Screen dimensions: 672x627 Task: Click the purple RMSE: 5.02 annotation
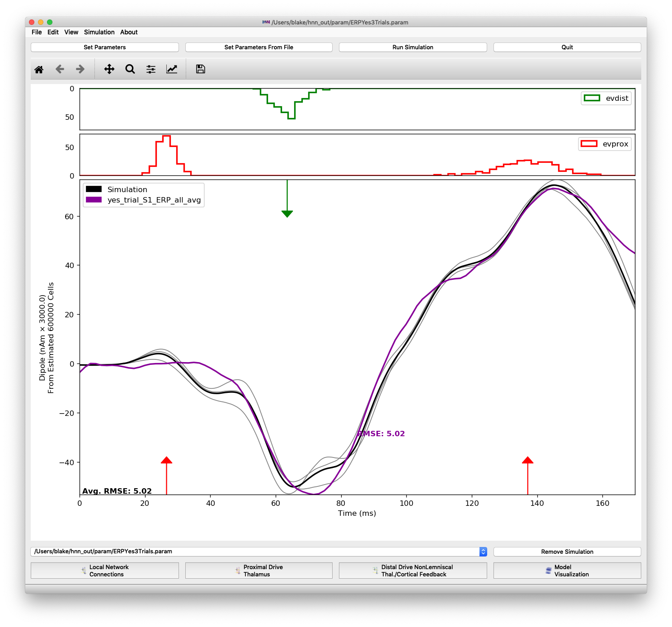pyautogui.click(x=381, y=434)
